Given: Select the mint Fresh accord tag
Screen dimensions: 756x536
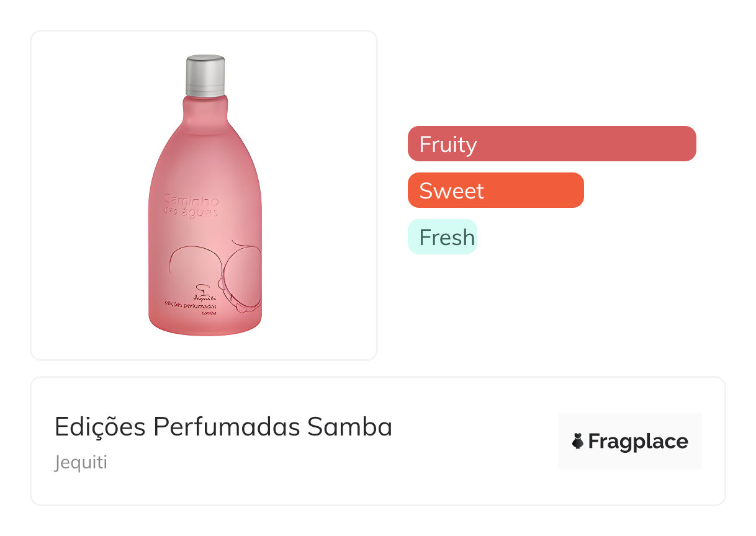Looking at the screenshot, I should click(x=442, y=237).
